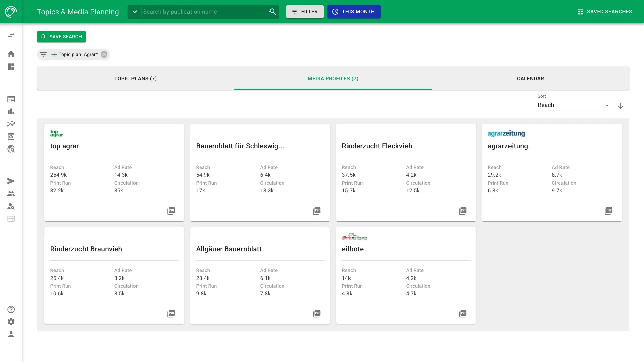Expand the search type dropdown chevron
This screenshot has height=362, width=644.
(135, 12)
